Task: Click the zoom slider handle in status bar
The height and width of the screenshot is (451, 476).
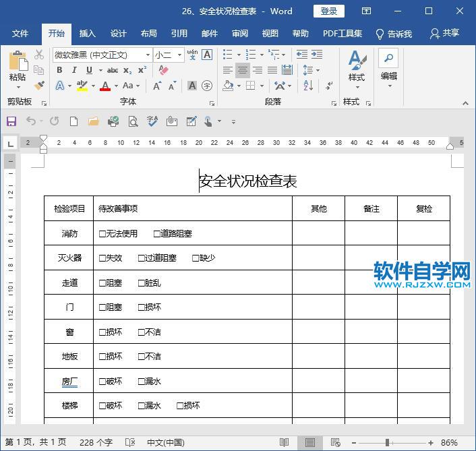Action: coord(388,442)
